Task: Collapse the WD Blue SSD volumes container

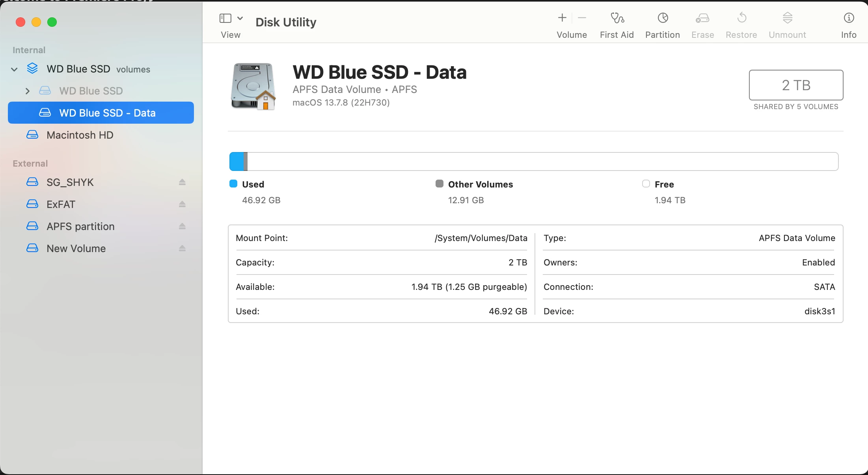Action: pos(14,69)
